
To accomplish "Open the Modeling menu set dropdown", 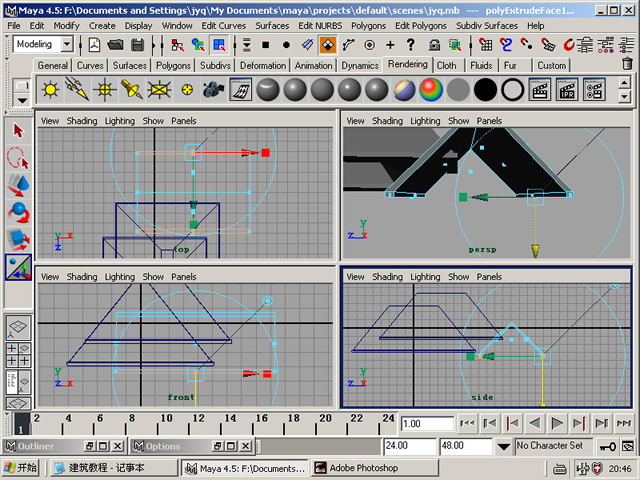I will pos(67,44).
